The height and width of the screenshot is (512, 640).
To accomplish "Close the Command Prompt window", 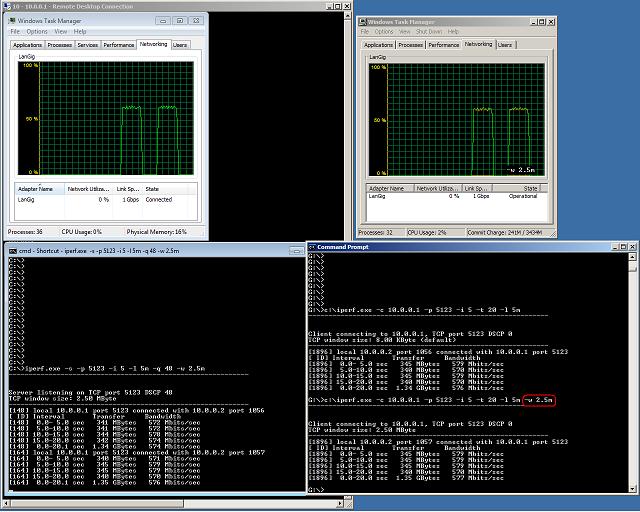I will click(632, 247).
